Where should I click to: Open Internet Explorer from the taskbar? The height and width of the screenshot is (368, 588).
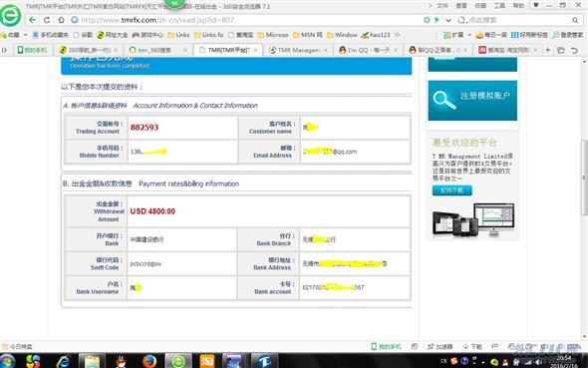click(64, 361)
